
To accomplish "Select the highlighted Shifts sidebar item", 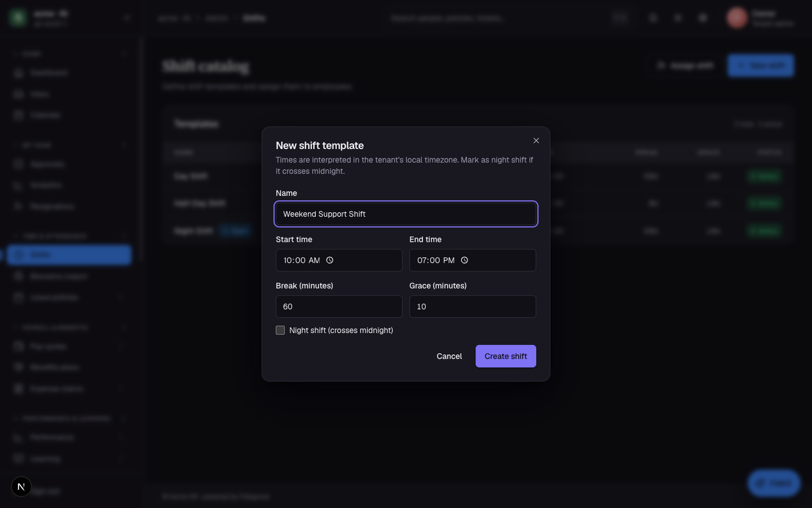I will tap(69, 255).
